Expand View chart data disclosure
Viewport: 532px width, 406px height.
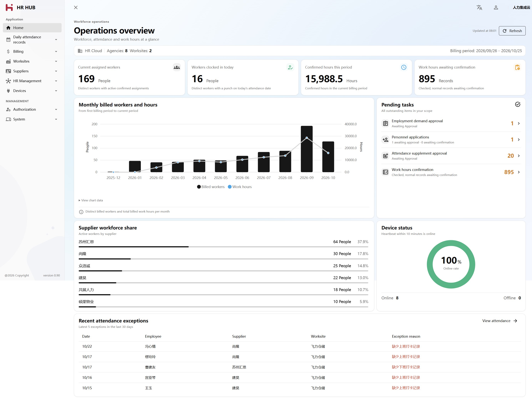[91, 200]
